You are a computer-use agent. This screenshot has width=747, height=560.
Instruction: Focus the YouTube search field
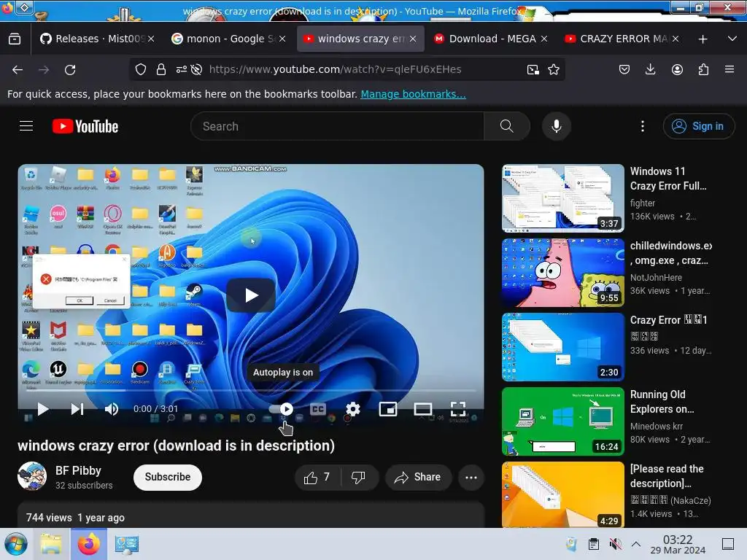click(338, 126)
